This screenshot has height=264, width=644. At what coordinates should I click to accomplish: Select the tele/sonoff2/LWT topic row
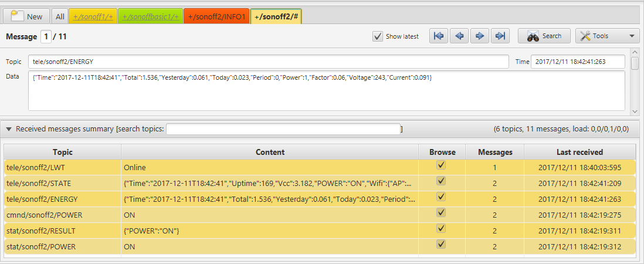coord(320,168)
